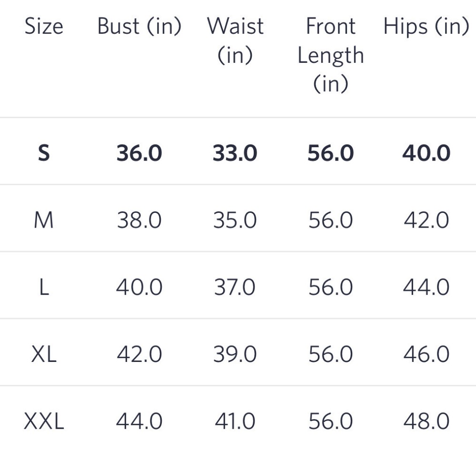476x451 pixels.
Task: Choose the L size row label
Action: click(44, 288)
